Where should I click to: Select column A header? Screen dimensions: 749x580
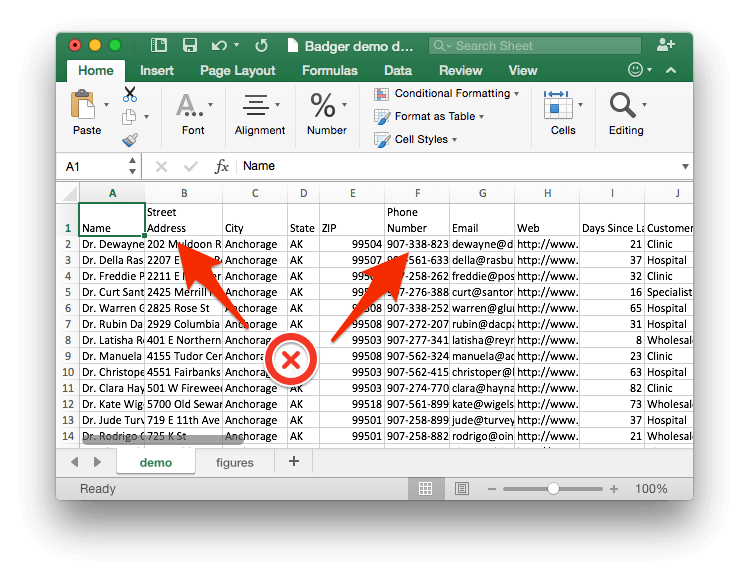coord(112,193)
